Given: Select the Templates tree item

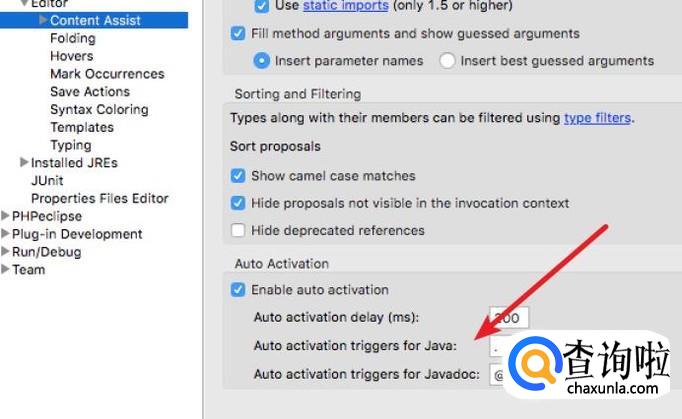Looking at the screenshot, I should [x=82, y=127].
